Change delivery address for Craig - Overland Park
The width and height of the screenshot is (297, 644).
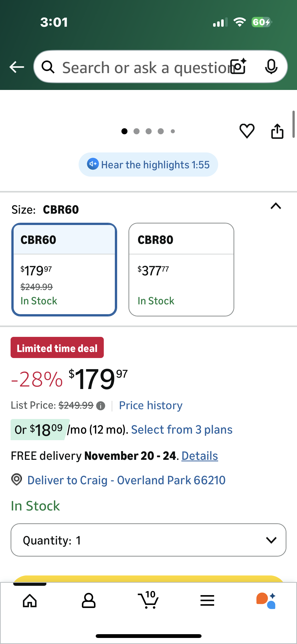[x=126, y=480]
